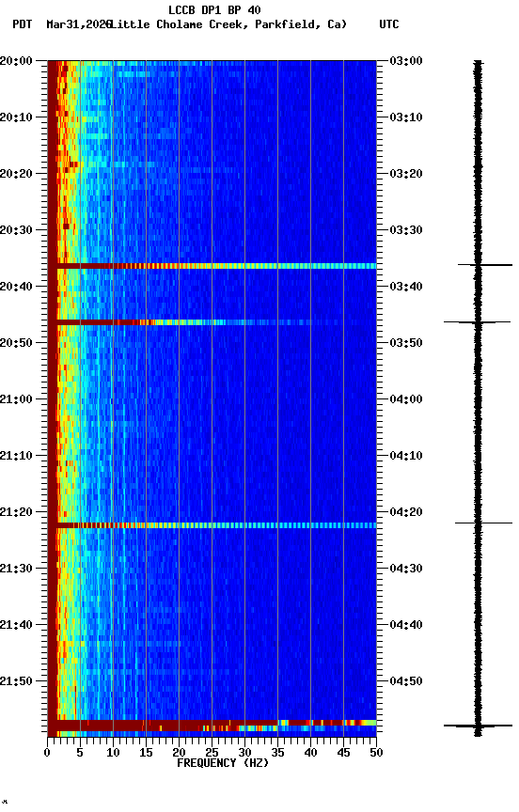Click the '04:50' UTC time label
Image resolution: width=519 pixels, height=812 pixels.
click(x=406, y=681)
